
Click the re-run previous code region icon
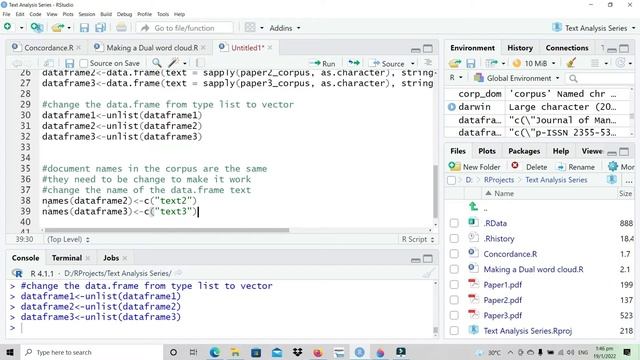[354, 63]
